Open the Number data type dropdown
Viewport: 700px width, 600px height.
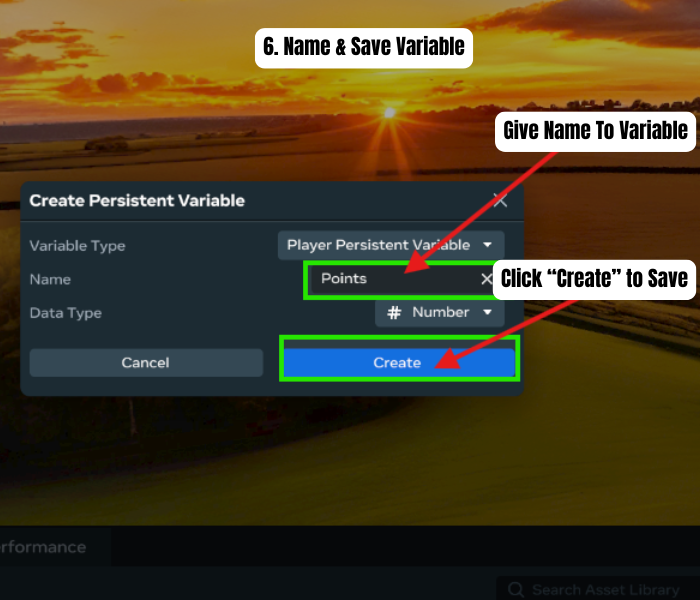point(440,312)
